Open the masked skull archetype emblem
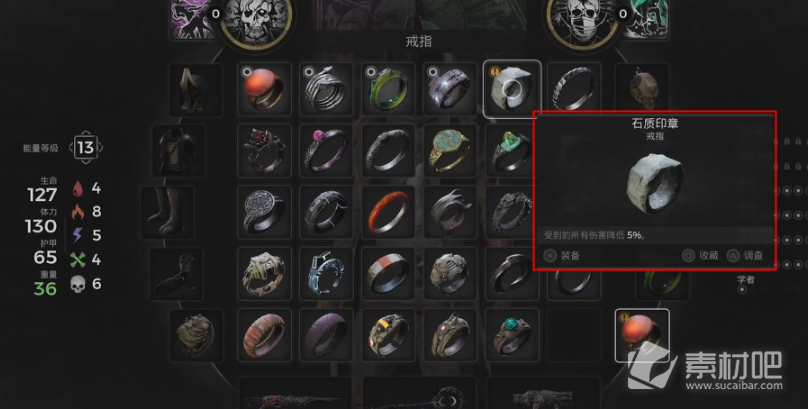The image size is (808, 409). click(x=582, y=23)
